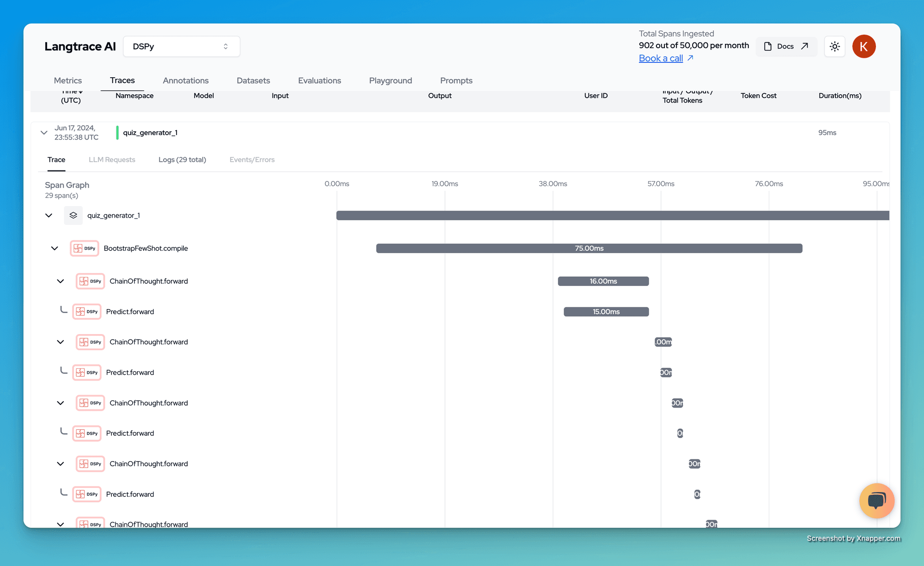Image resolution: width=924 pixels, height=566 pixels.
Task: Open the DSPy project selector dropdown
Action: pos(182,47)
